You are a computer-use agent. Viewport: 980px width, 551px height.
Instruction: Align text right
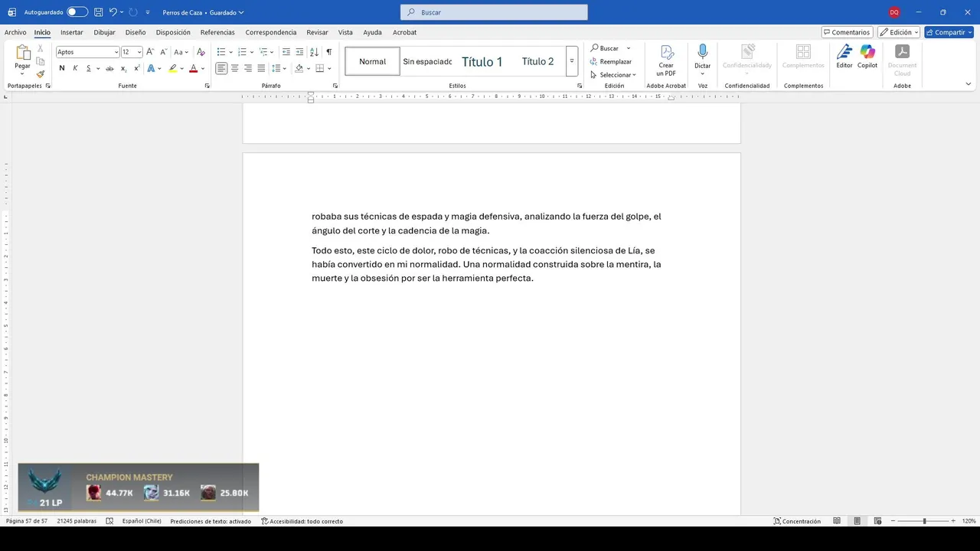[x=247, y=68]
